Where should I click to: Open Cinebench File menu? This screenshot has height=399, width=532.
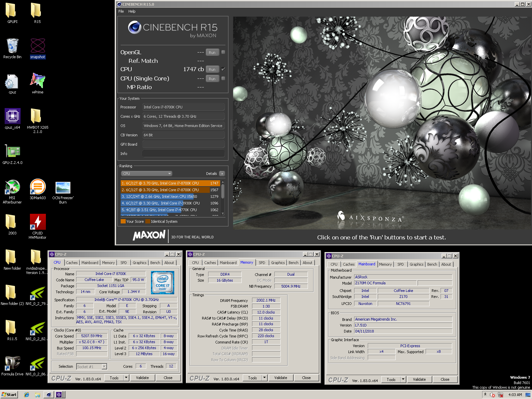pyautogui.click(x=121, y=11)
